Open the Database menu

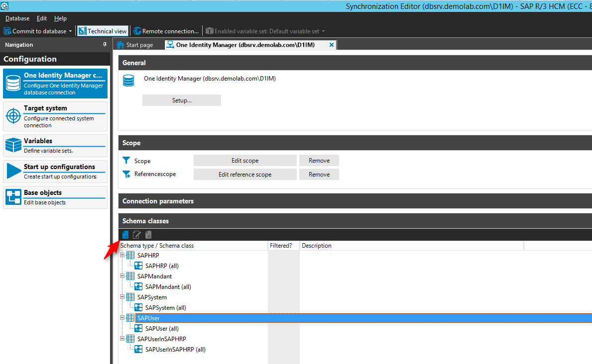[x=17, y=18]
